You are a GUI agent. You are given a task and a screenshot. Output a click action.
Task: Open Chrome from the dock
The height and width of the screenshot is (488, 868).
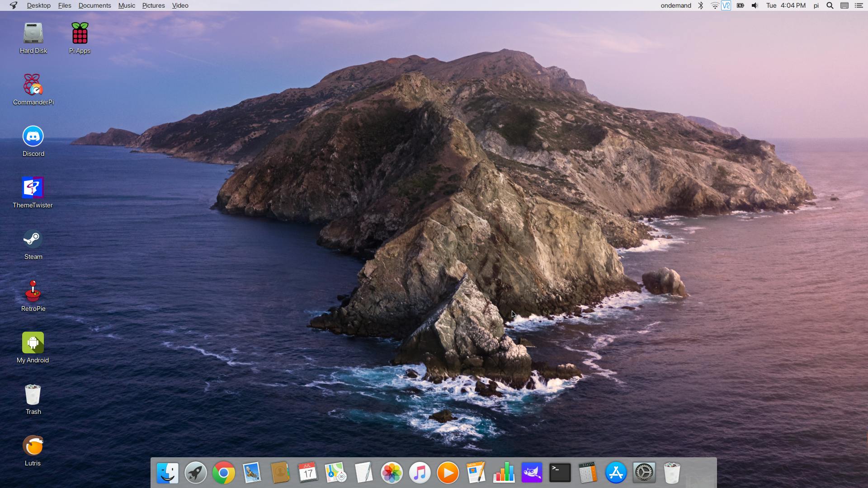pos(224,473)
